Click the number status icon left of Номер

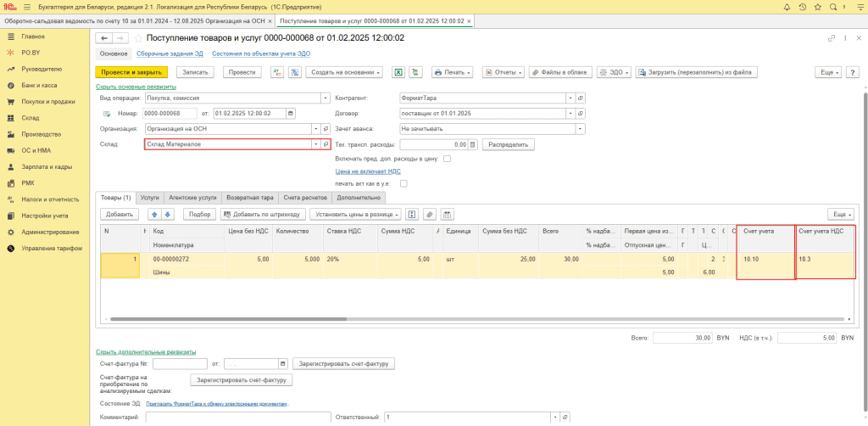106,113
